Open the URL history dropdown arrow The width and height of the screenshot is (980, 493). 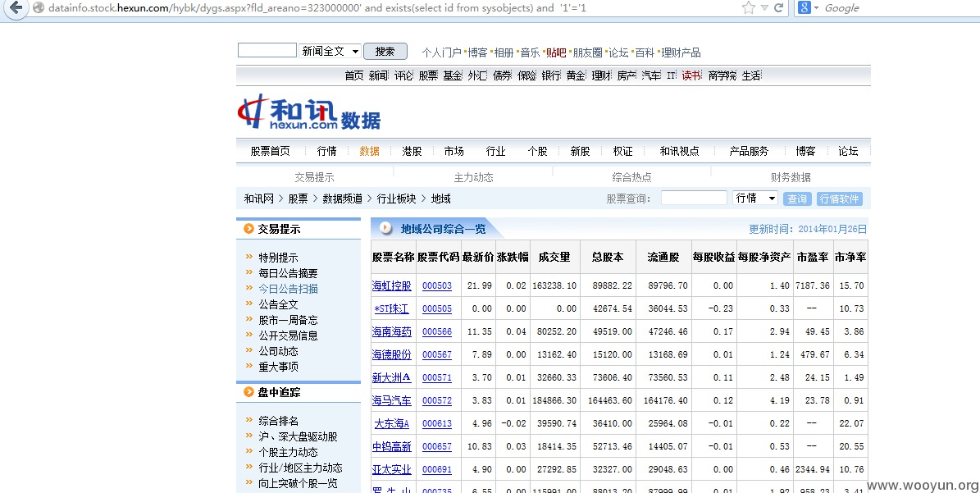point(764,8)
